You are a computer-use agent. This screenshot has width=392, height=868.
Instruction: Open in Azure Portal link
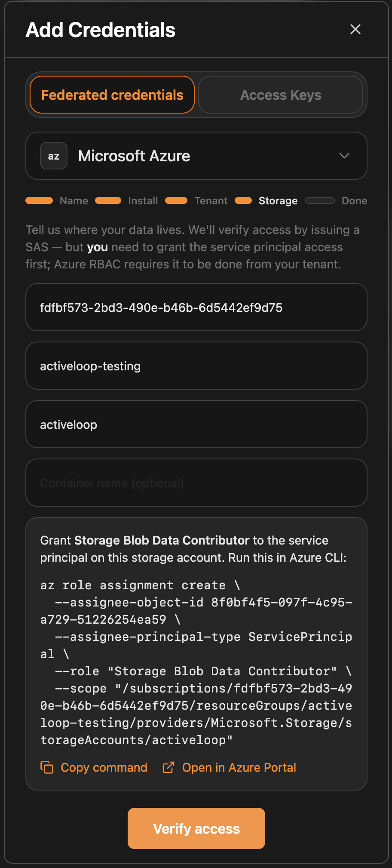coord(239,767)
